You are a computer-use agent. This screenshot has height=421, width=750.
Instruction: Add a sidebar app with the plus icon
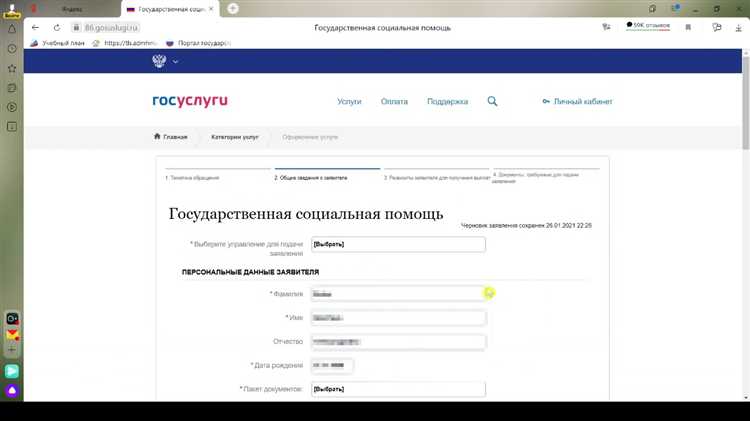(x=12, y=350)
